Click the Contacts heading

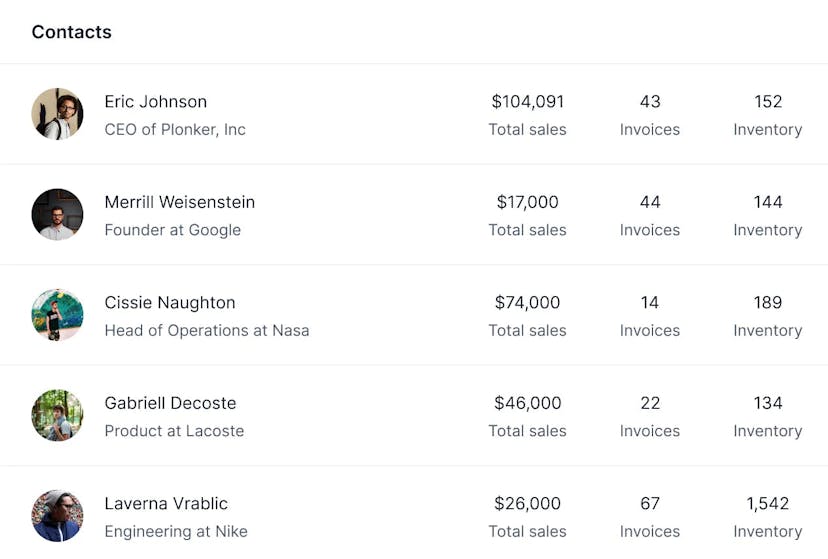(71, 32)
